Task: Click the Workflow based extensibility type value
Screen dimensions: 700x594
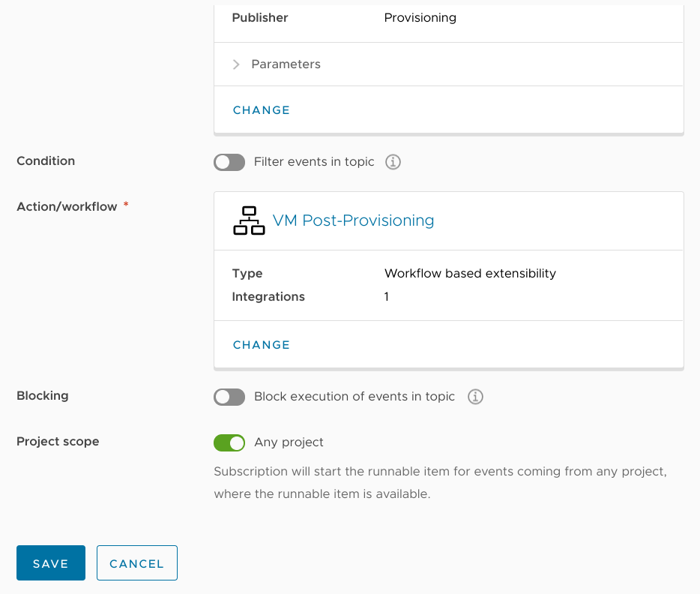Action: click(470, 273)
